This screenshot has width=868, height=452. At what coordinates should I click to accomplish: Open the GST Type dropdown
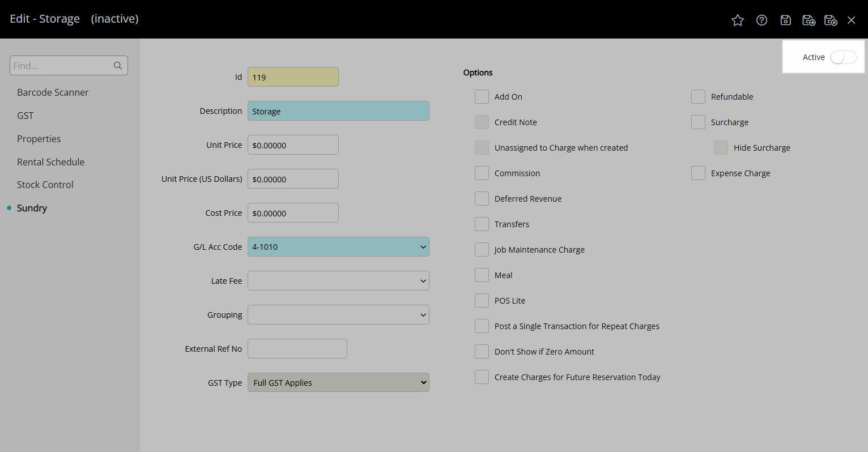[x=338, y=383]
